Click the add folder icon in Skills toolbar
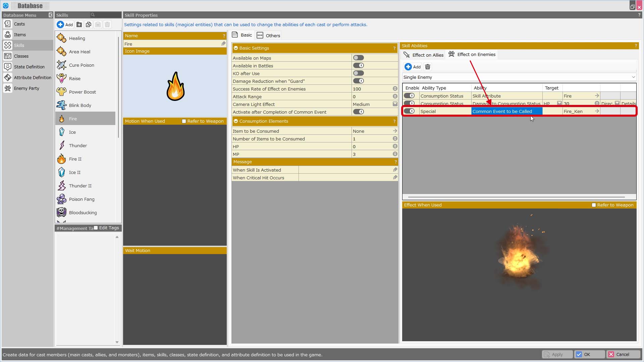 point(79,24)
